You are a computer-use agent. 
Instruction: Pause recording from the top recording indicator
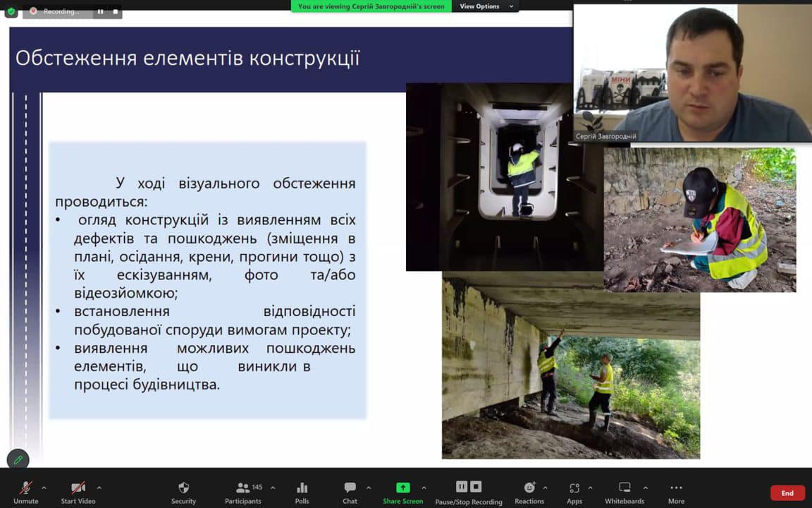click(100, 11)
